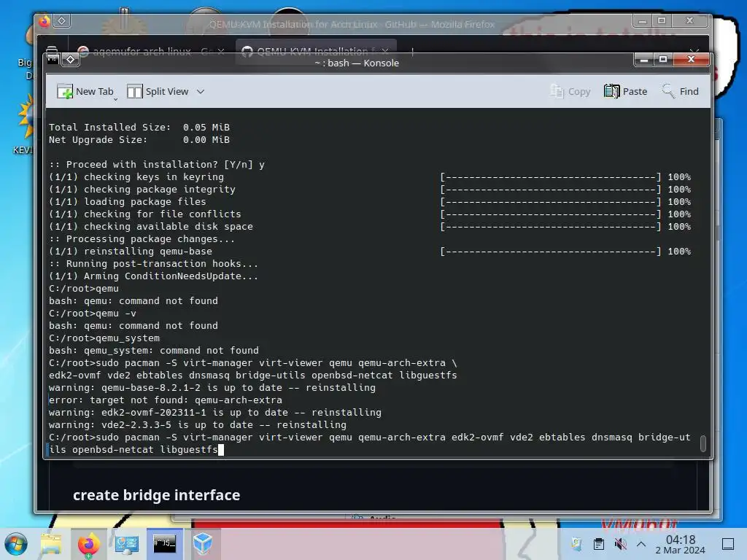Click the Firefox window pin icon
This screenshot has width=747, height=560.
coord(62,21)
